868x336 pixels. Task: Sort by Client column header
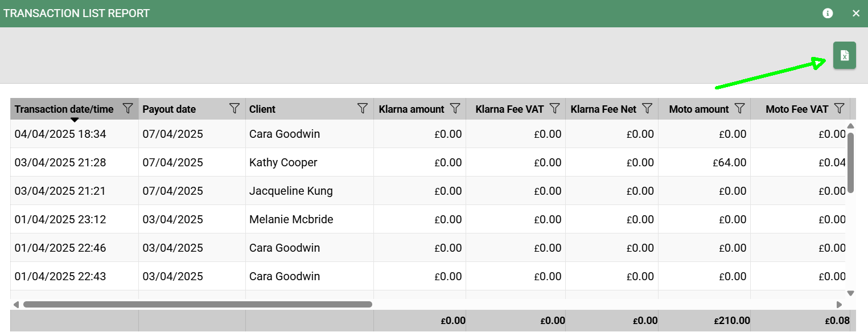262,109
